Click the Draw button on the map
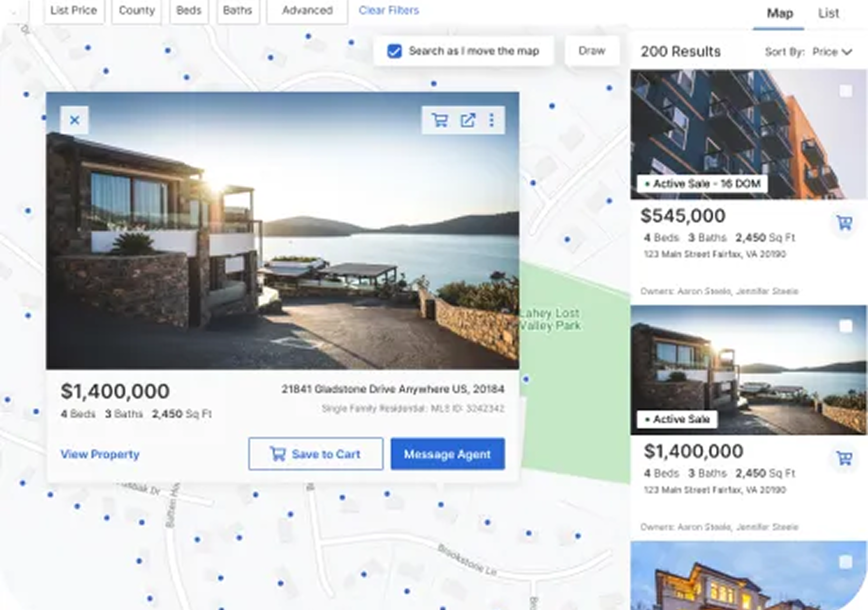Screen dimensions: 868x610 coord(592,51)
